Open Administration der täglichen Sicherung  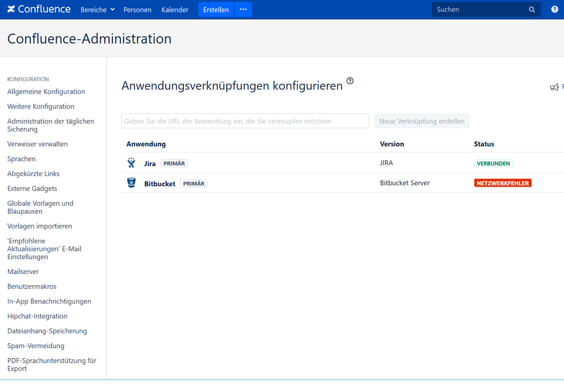pyautogui.click(x=51, y=125)
